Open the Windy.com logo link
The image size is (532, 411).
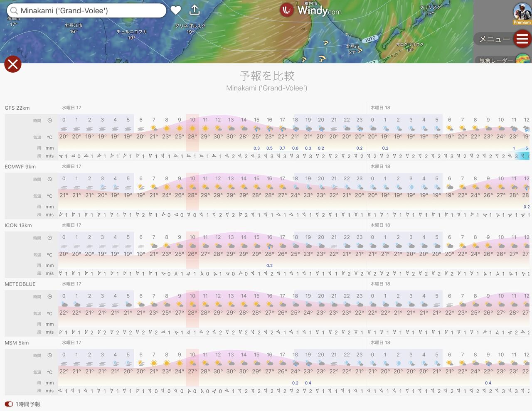pyautogui.click(x=311, y=10)
